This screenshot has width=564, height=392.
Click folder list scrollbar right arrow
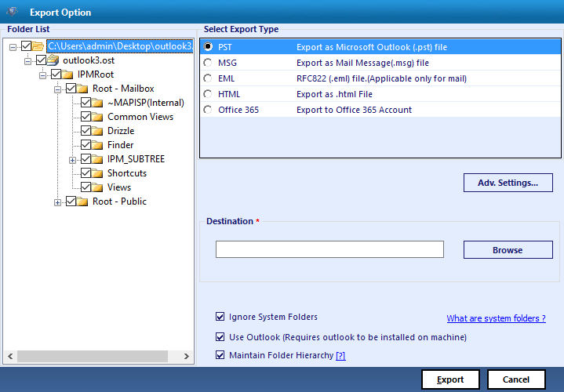click(187, 356)
